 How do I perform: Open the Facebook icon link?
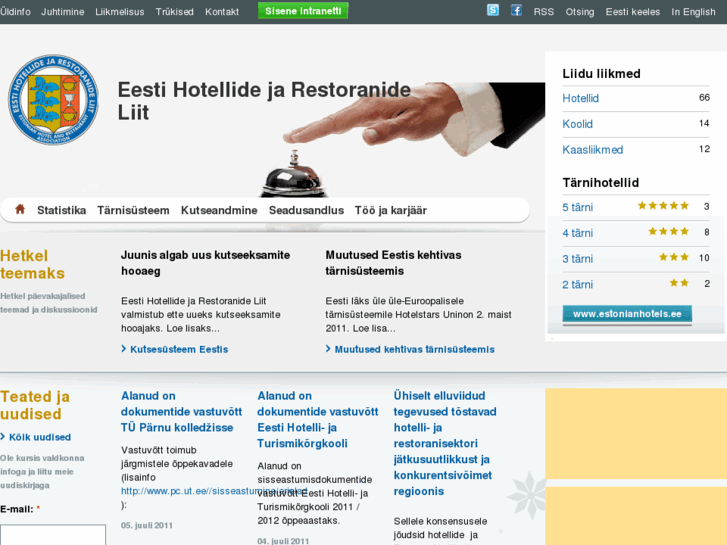pyautogui.click(x=516, y=10)
